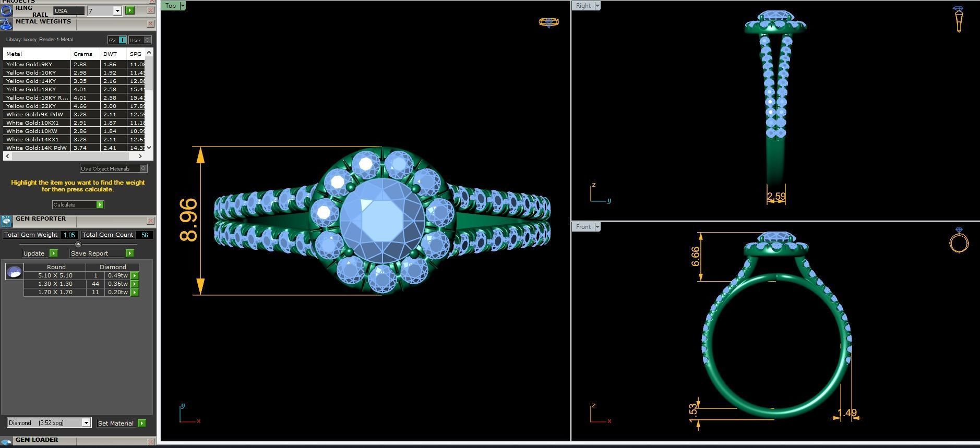Click the Front viewport label

(583, 227)
